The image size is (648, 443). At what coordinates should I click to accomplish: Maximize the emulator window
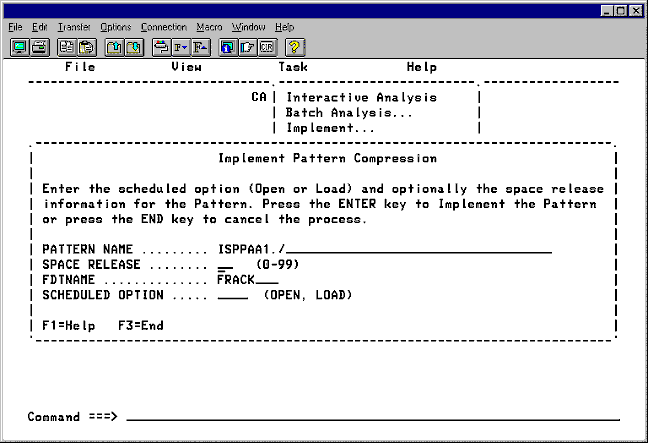coord(621,11)
